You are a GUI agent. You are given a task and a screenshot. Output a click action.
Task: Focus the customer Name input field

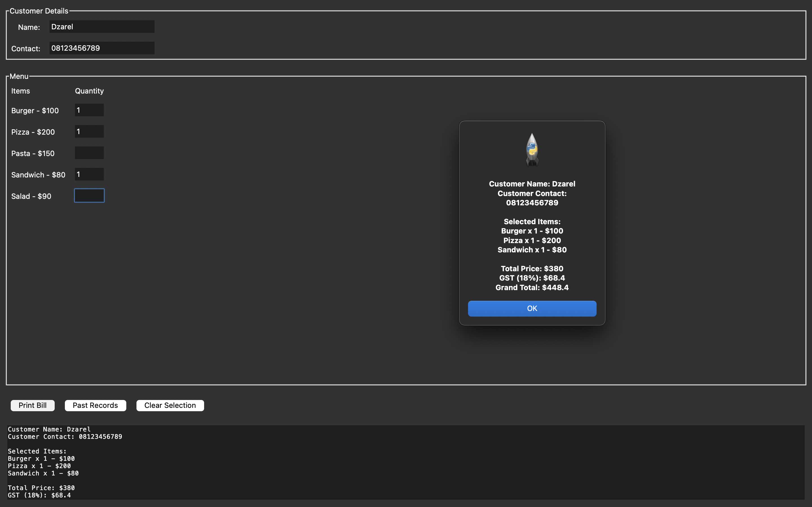pos(102,27)
